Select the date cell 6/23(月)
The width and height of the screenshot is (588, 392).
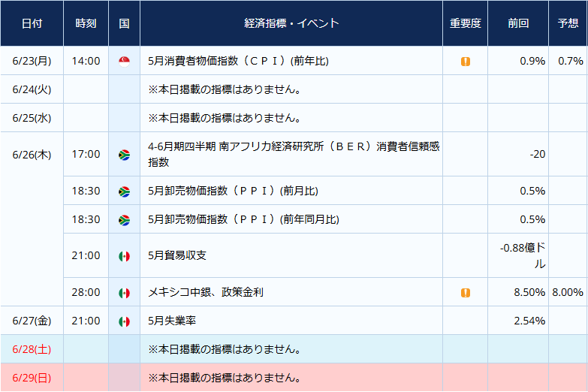pyautogui.click(x=32, y=61)
